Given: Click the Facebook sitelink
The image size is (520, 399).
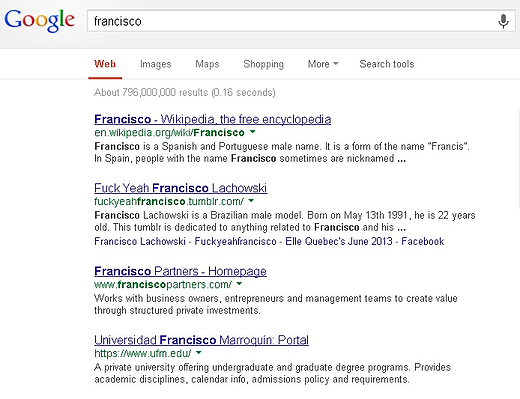Looking at the screenshot, I should click(x=422, y=241).
